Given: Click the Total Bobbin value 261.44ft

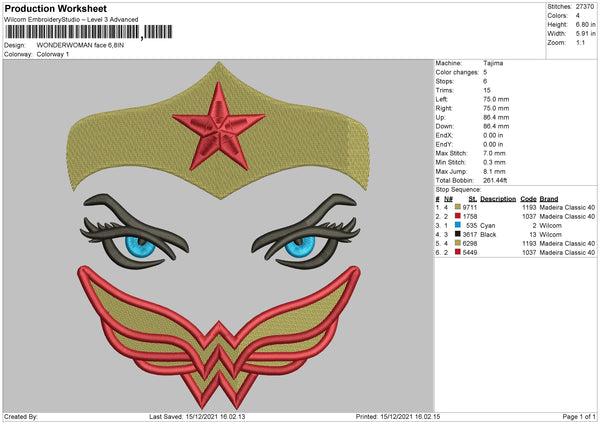Looking at the screenshot, I should coord(495,181).
